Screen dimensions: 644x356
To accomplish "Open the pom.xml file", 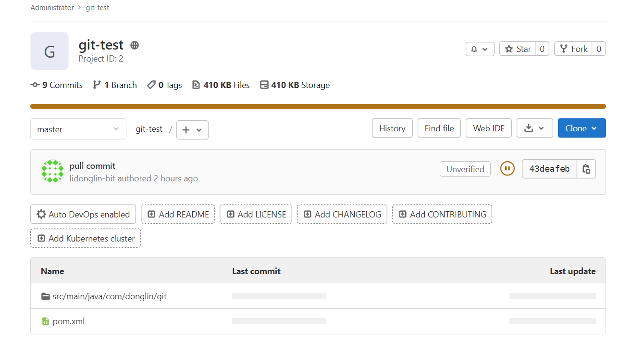I will (69, 321).
